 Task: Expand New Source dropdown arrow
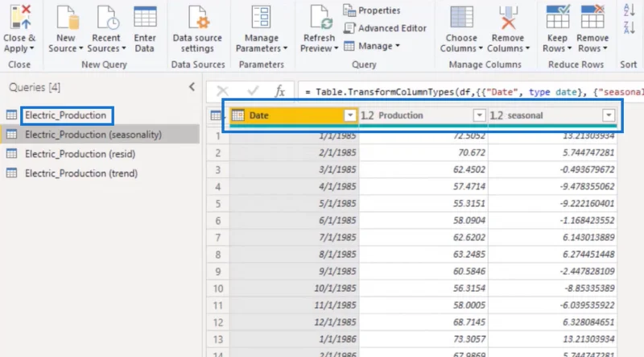coord(81,48)
